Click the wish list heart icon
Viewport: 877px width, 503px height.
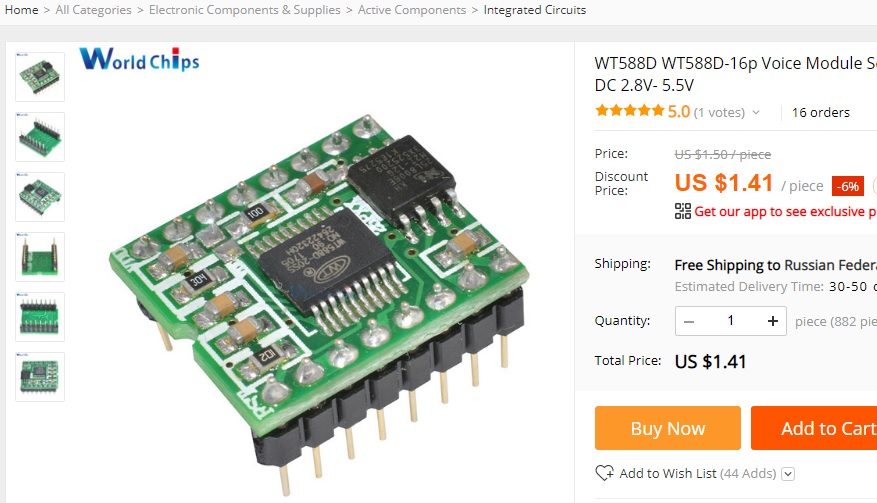(x=605, y=473)
